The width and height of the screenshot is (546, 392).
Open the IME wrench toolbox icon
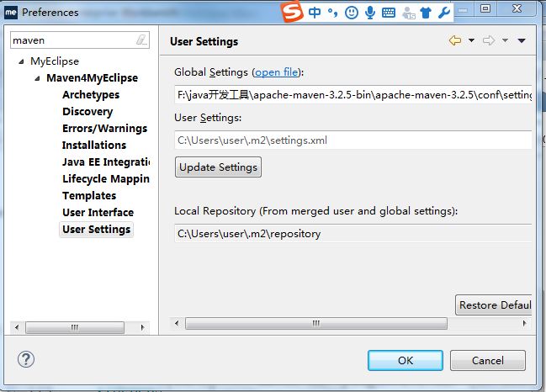point(444,13)
